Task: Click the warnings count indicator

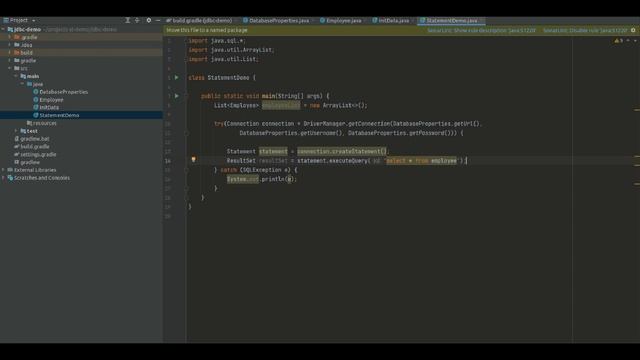Action: (x=619, y=40)
